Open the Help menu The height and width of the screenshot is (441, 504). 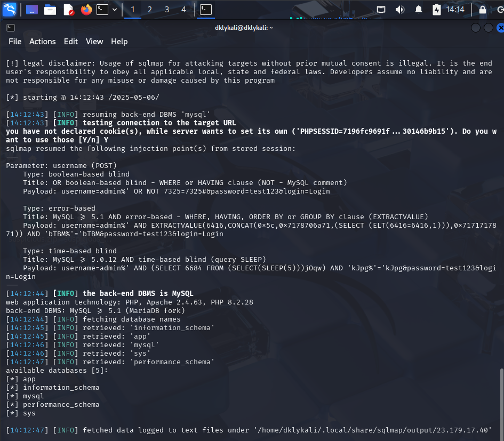119,42
